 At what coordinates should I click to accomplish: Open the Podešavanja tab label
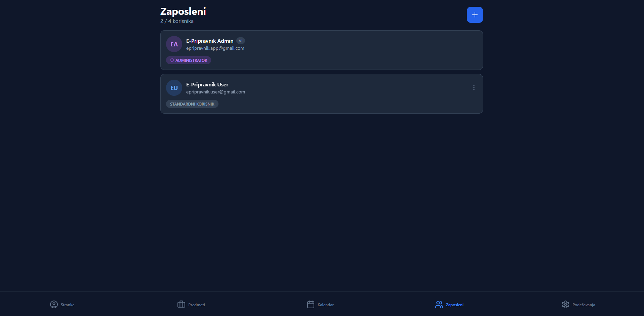[x=583, y=305]
